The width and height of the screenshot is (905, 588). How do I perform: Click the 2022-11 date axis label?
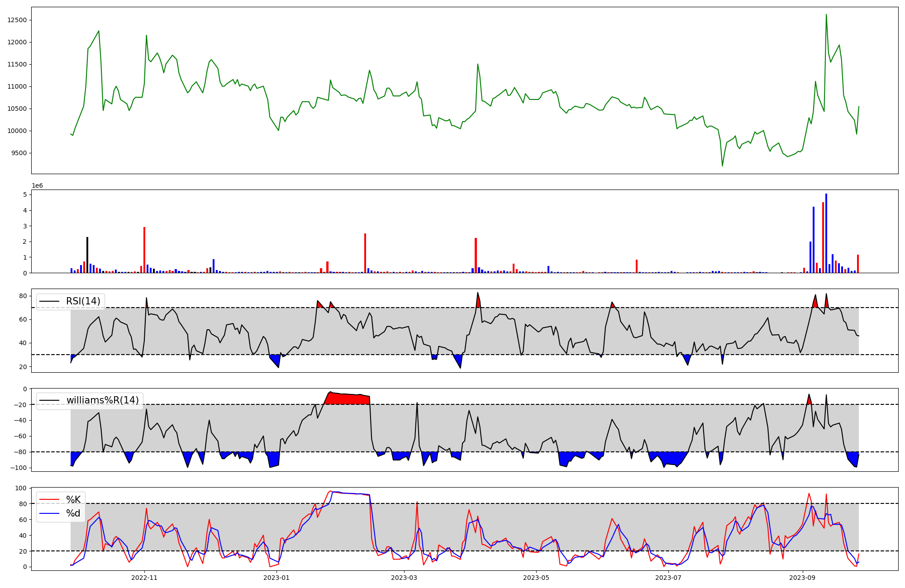coord(144,578)
